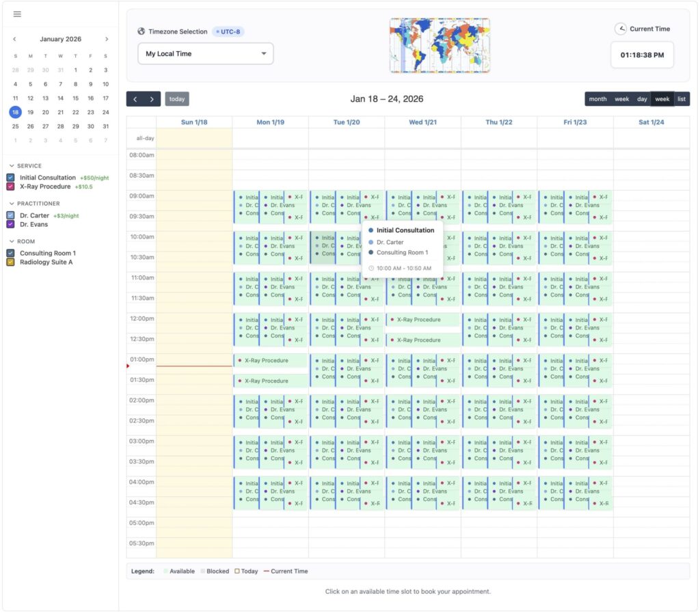This screenshot has width=700, height=613.
Task: Select January 22 in the mini calendar
Action: pos(75,112)
